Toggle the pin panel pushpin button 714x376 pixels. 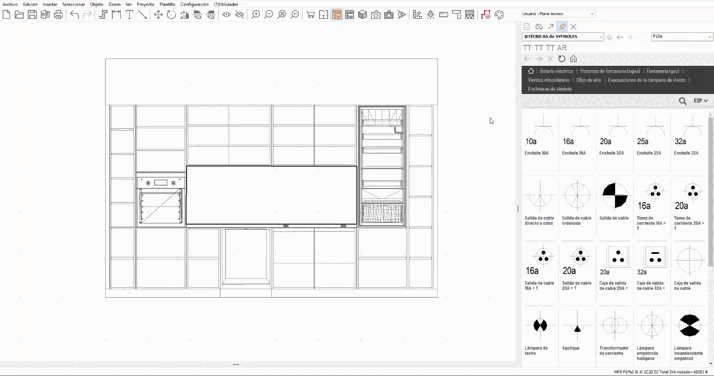pyautogui.click(x=562, y=26)
